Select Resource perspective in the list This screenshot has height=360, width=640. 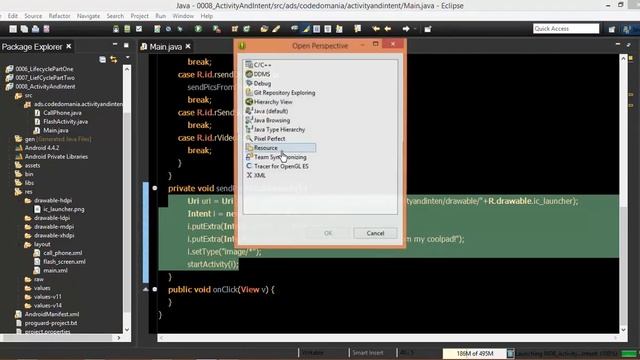(280, 148)
